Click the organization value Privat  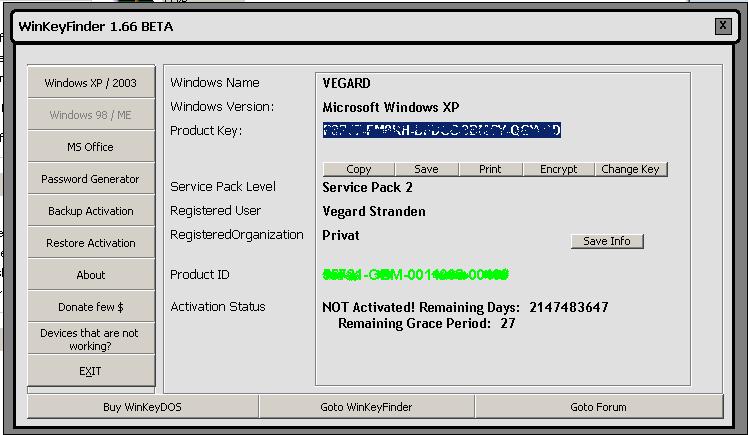click(341, 235)
